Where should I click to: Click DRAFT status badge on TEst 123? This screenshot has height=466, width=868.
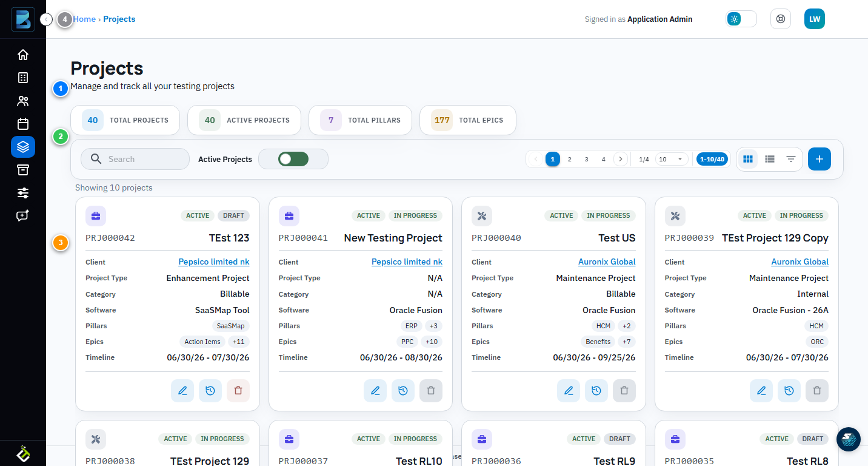[x=233, y=215]
